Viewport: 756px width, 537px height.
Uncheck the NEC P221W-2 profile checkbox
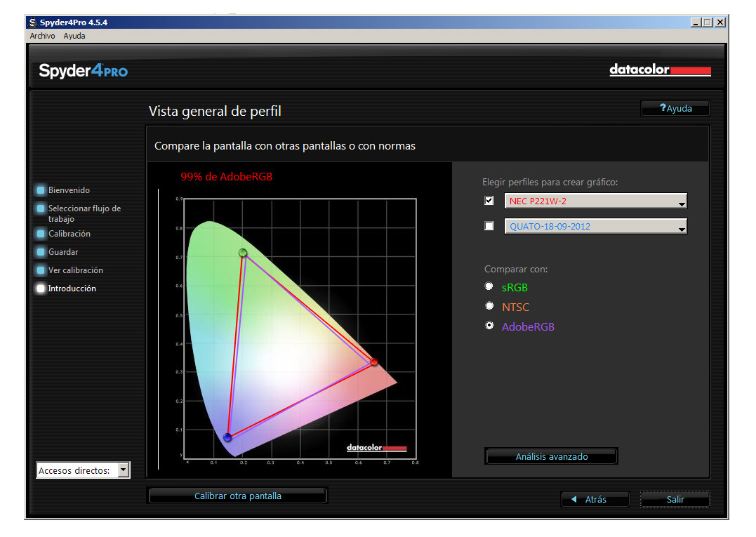pos(489,201)
